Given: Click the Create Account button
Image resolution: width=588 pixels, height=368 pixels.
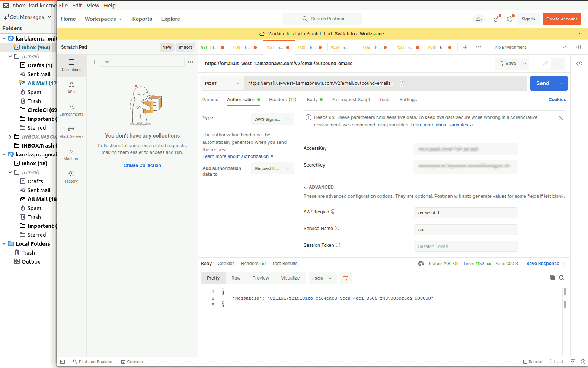Looking at the screenshot, I should pos(562,19).
